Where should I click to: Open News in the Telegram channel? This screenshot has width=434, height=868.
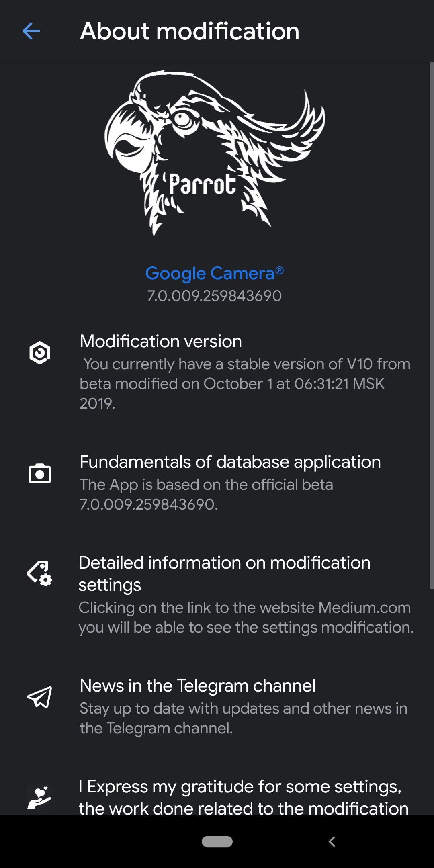tap(197, 686)
